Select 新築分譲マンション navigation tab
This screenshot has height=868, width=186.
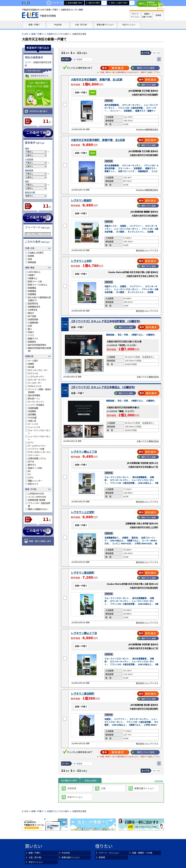pos(105,25)
